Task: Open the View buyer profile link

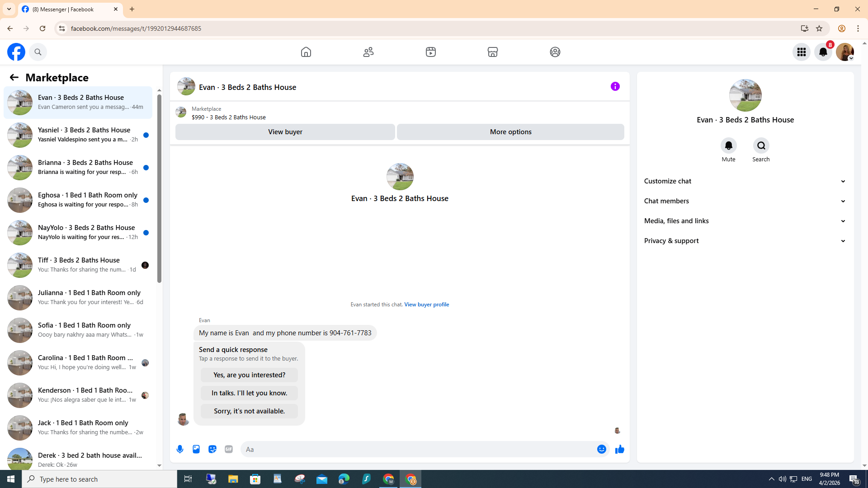Action: pos(427,305)
